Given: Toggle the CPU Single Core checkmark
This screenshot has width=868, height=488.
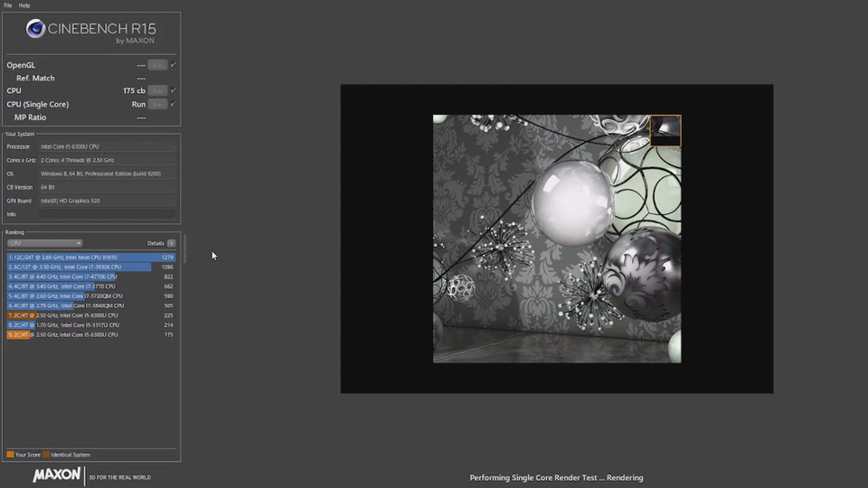Looking at the screenshot, I should (174, 104).
